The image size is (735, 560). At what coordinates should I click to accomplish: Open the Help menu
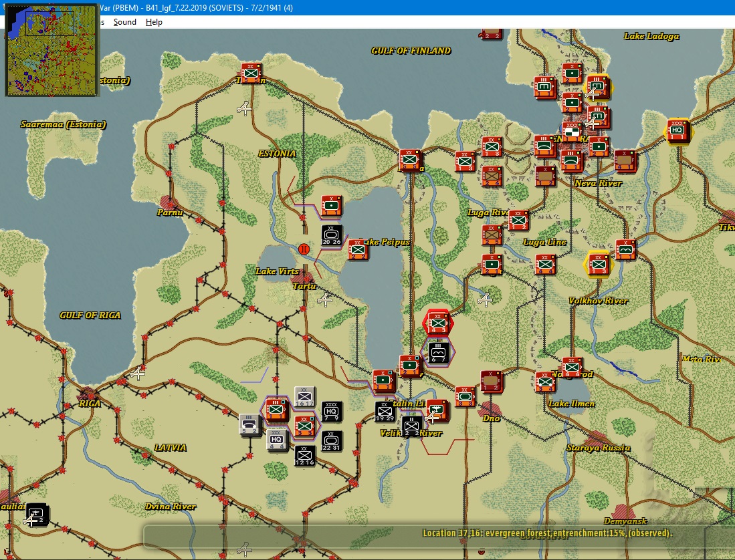tap(154, 22)
